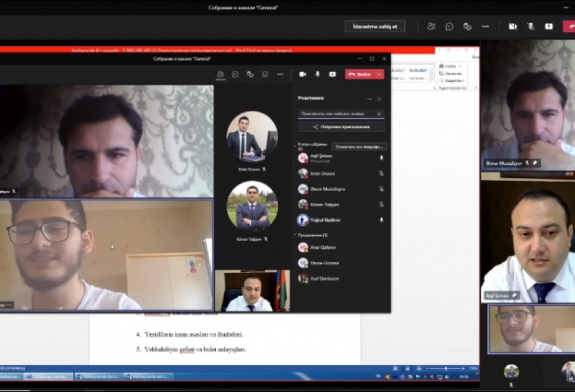
Task: Open Выделить dropdown in shared Word ribbon
Action: tap(452, 81)
